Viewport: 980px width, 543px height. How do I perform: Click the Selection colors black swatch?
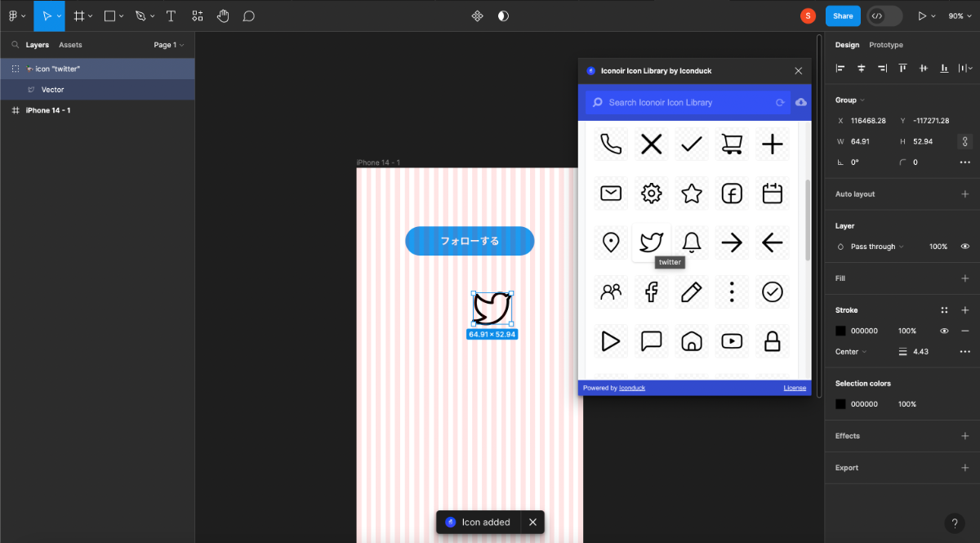point(840,404)
